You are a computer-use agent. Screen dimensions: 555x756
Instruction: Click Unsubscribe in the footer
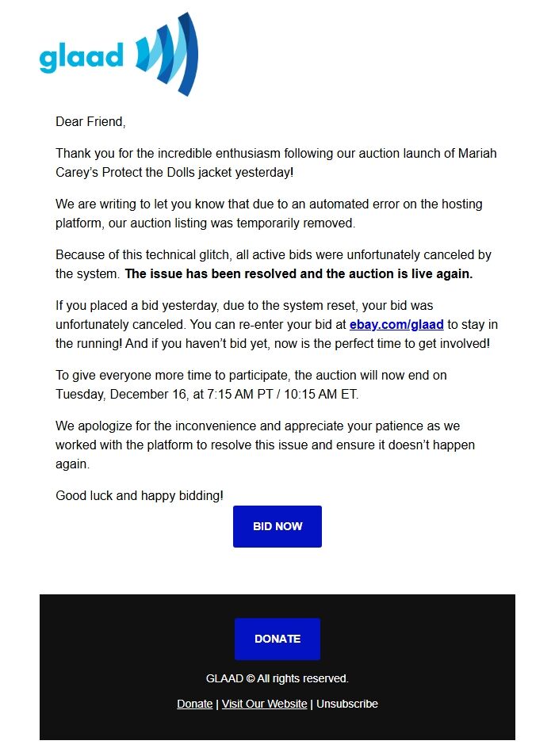pyautogui.click(x=347, y=704)
